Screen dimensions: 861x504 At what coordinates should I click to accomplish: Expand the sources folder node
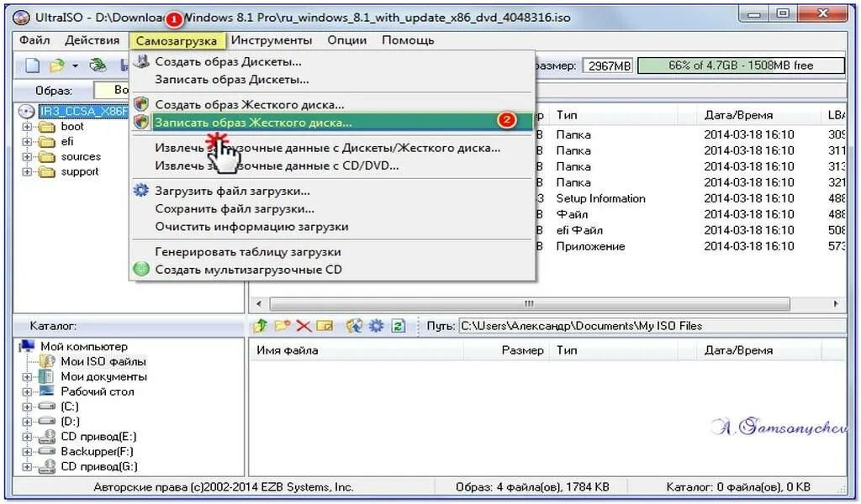point(26,156)
